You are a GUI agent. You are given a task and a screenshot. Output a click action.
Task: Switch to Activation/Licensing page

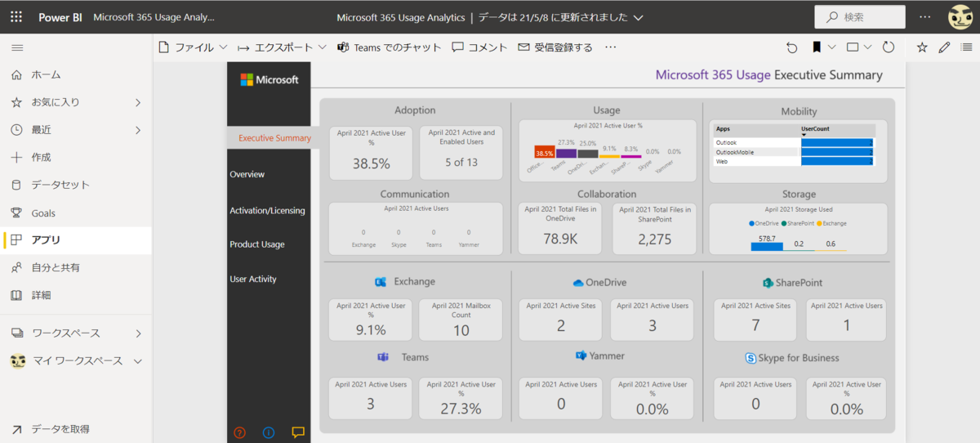tap(268, 210)
